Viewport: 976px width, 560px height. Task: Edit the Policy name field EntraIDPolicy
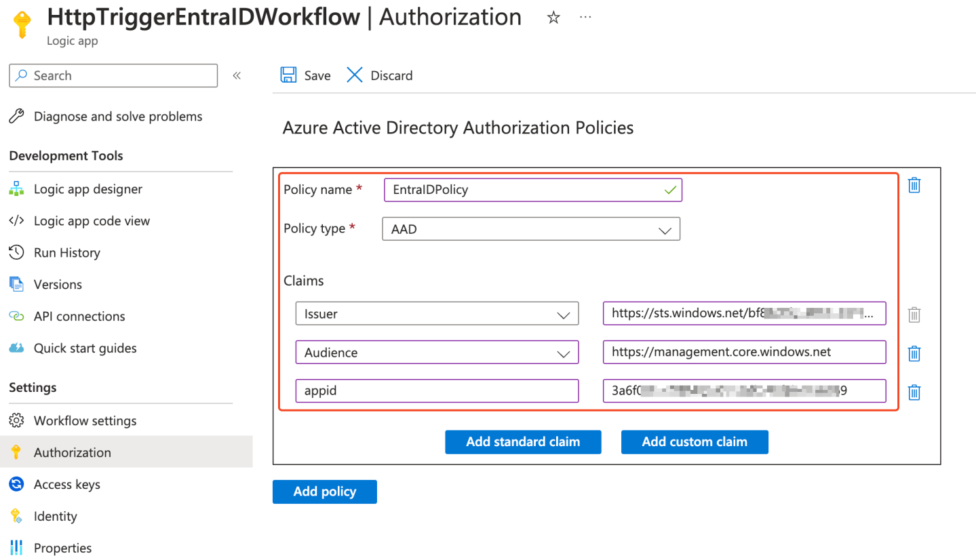click(x=533, y=190)
